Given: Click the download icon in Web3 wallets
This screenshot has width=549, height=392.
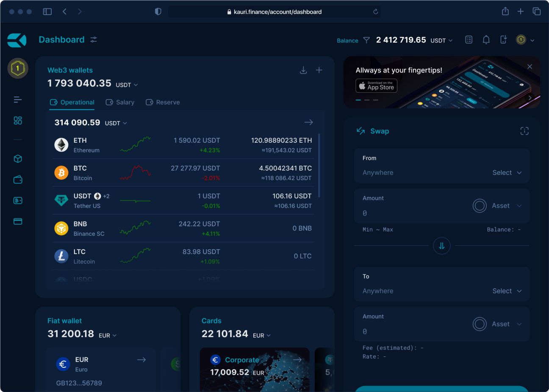Looking at the screenshot, I should click(x=303, y=70).
